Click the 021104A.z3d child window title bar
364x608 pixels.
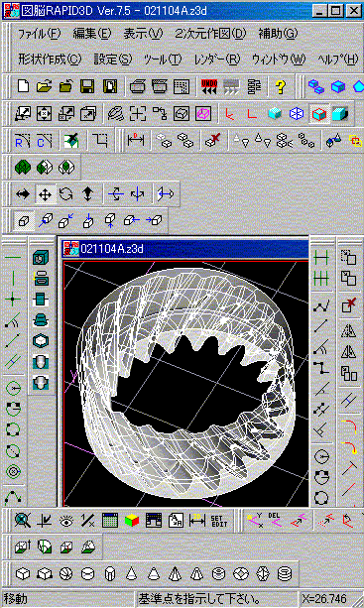[x=185, y=248]
